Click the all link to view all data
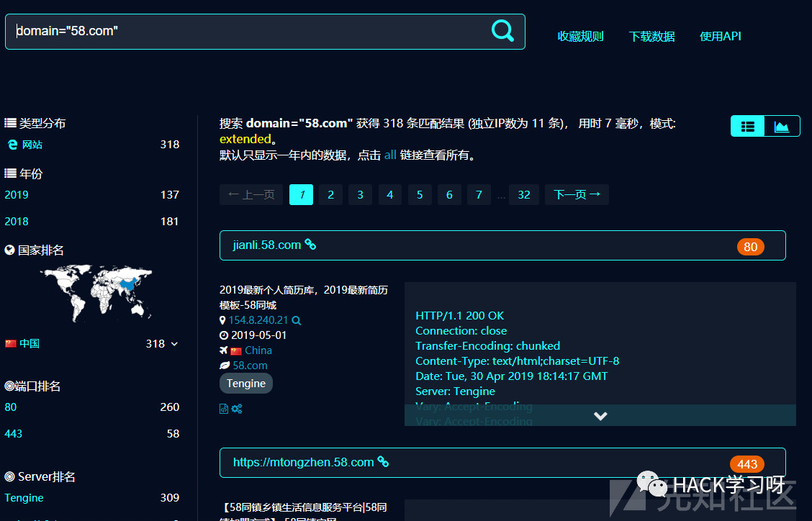This screenshot has height=521, width=812. [x=390, y=155]
